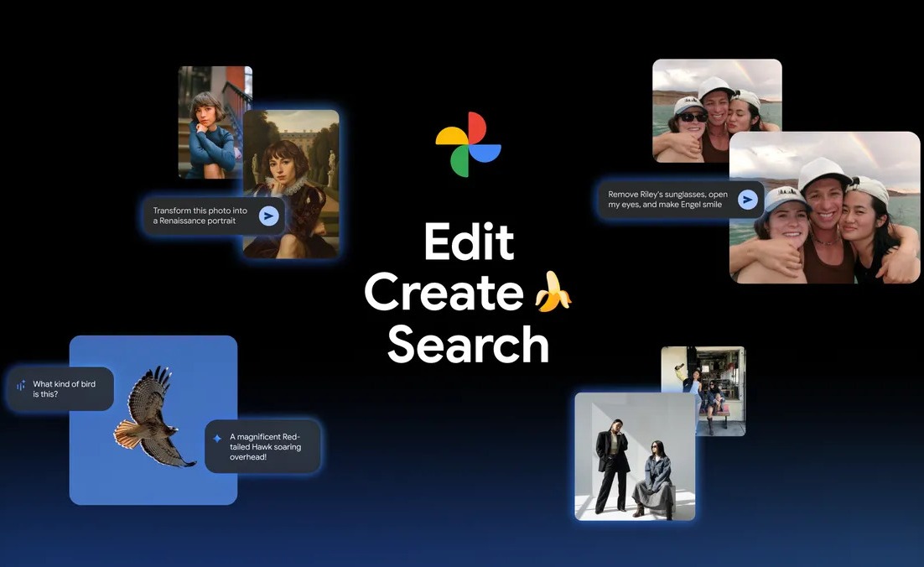924x567 pixels.
Task: Click the 'Remove Riley's sunglasses' prompt text
Action: pos(667,200)
